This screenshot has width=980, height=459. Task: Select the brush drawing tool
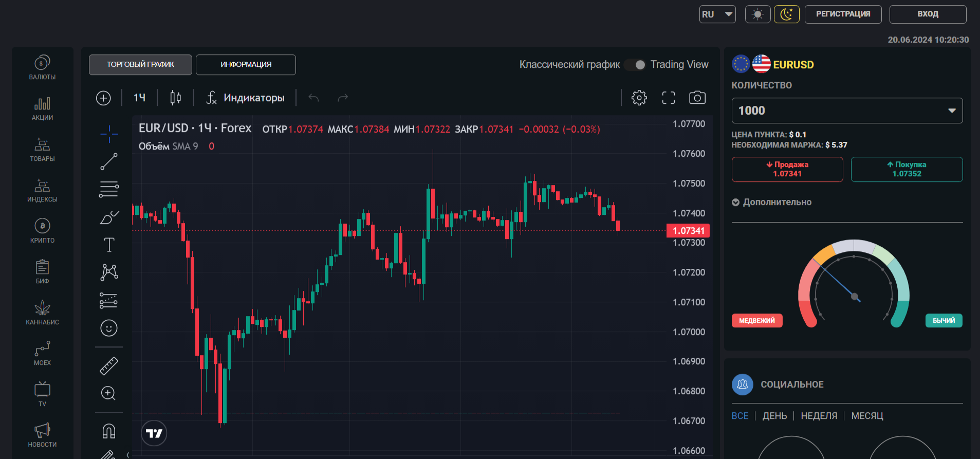click(109, 217)
